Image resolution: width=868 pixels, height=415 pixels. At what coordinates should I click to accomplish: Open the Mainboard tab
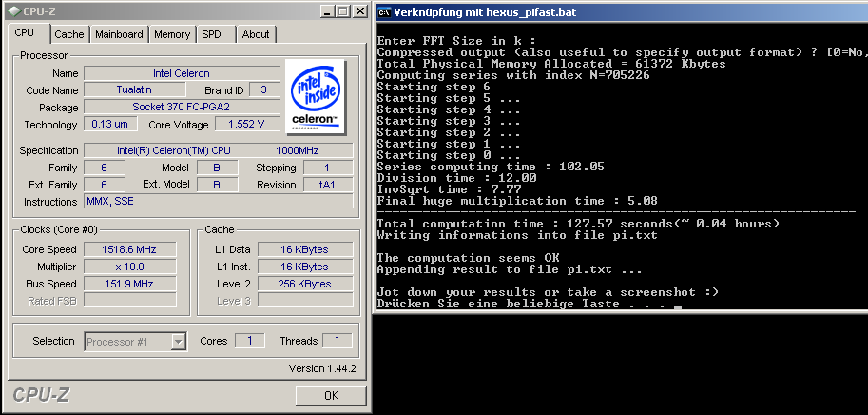119,34
